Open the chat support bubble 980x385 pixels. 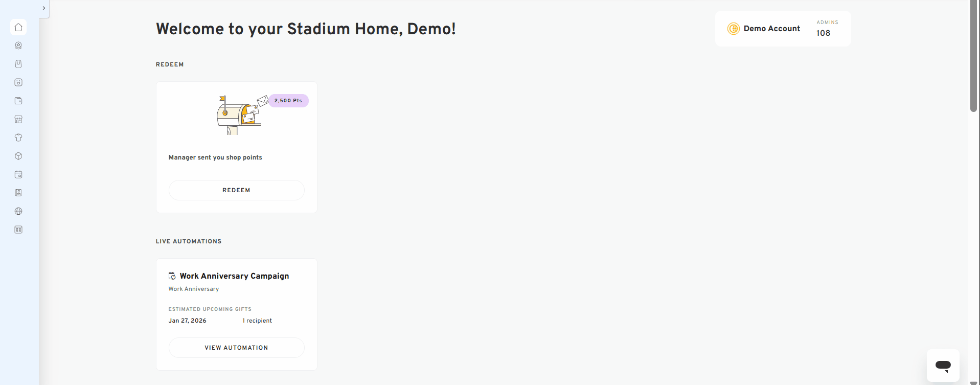pyautogui.click(x=943, y=365)
